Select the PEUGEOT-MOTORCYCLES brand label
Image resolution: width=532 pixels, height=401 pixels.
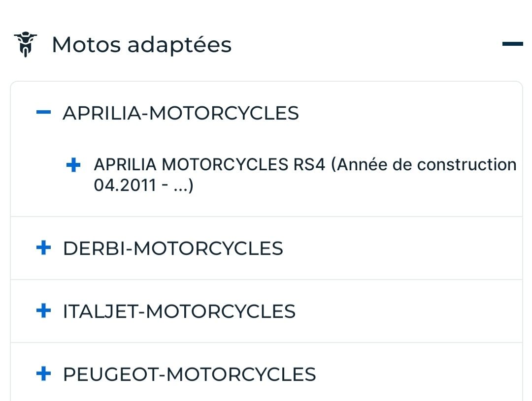coord(189,374)
